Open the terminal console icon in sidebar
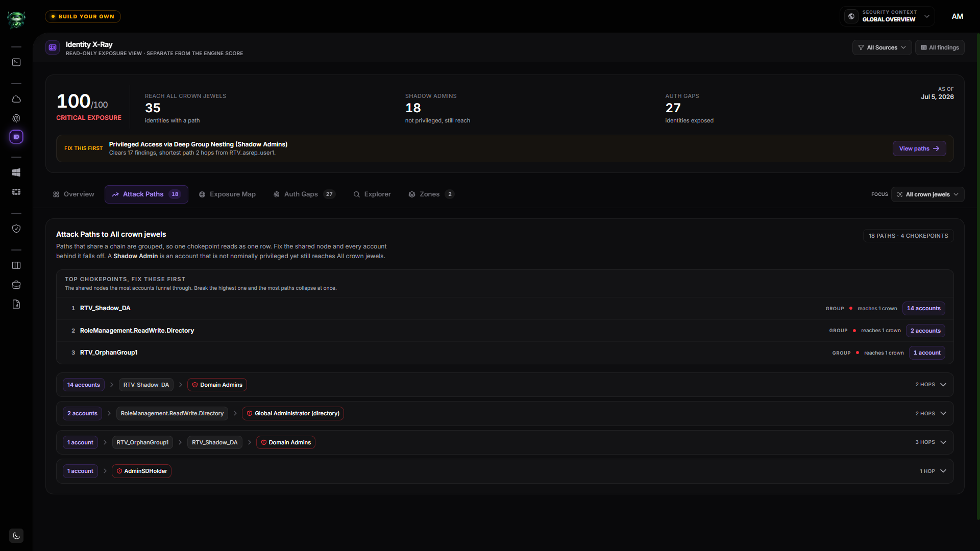 [x=16, y=62]
